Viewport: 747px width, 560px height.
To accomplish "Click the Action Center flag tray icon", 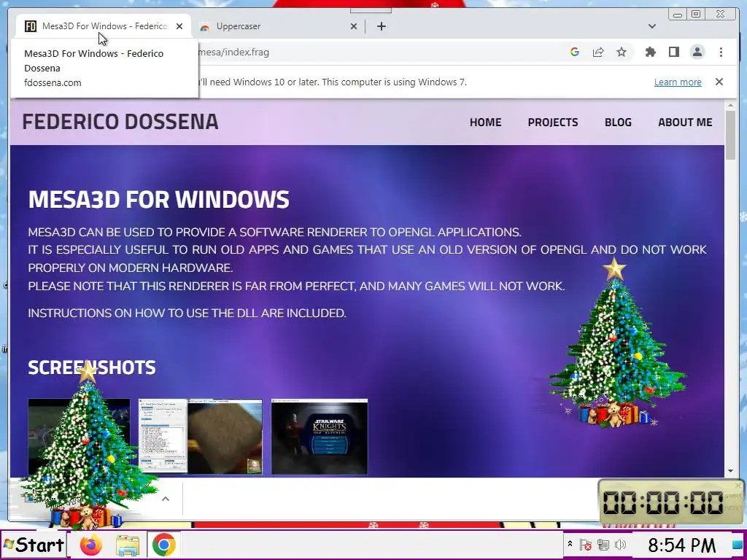I will point(586,544).
